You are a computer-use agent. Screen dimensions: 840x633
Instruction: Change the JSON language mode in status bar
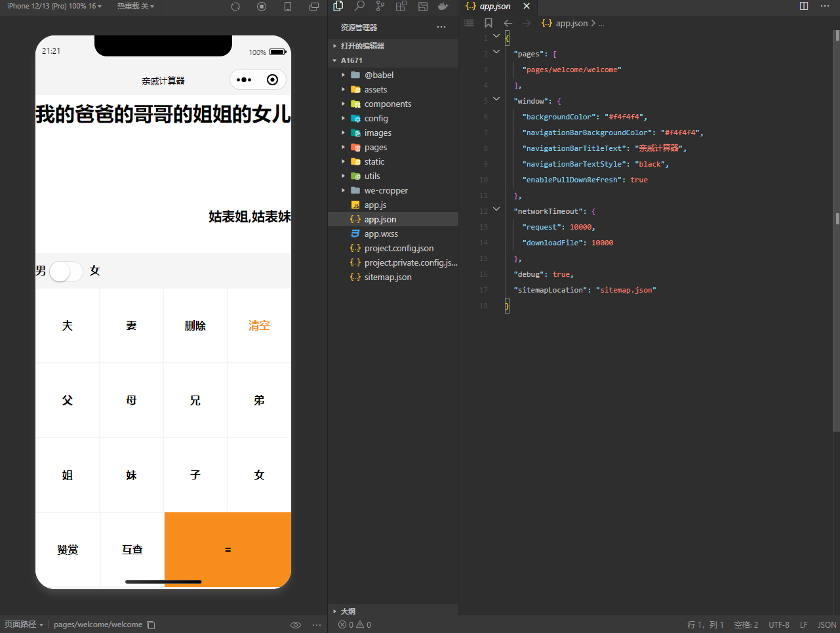coord(827,625)
